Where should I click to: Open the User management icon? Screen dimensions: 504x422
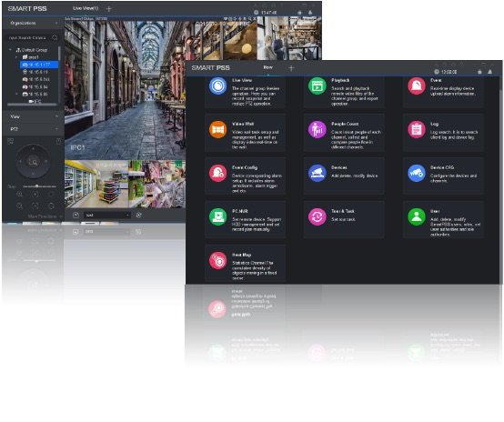(417, 217)
